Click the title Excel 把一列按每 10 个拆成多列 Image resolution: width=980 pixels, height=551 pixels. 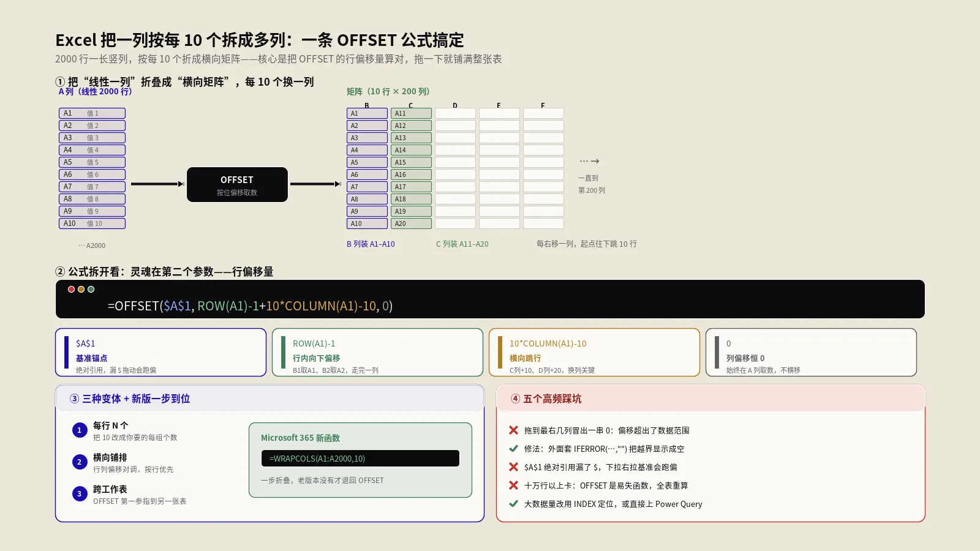(x=260, y=40)
